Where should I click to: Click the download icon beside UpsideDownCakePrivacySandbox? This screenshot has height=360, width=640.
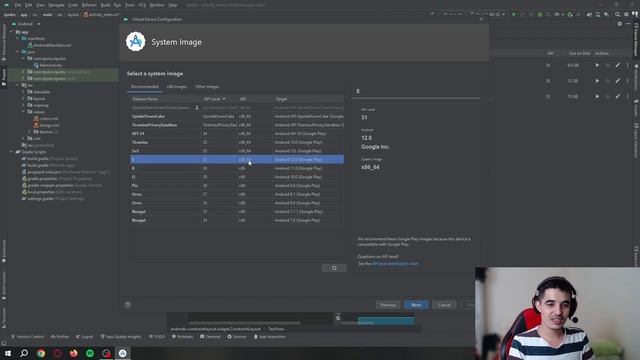[197, 108]
